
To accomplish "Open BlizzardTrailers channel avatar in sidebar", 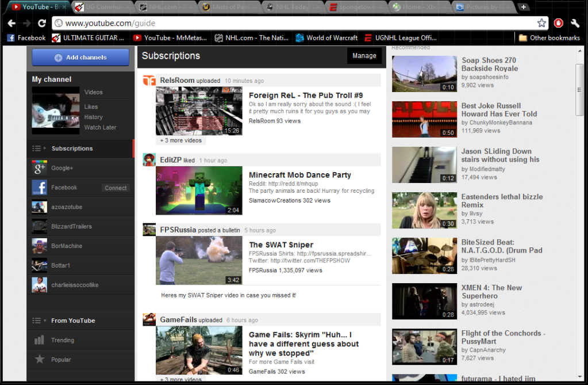I will tap(39, 227).
